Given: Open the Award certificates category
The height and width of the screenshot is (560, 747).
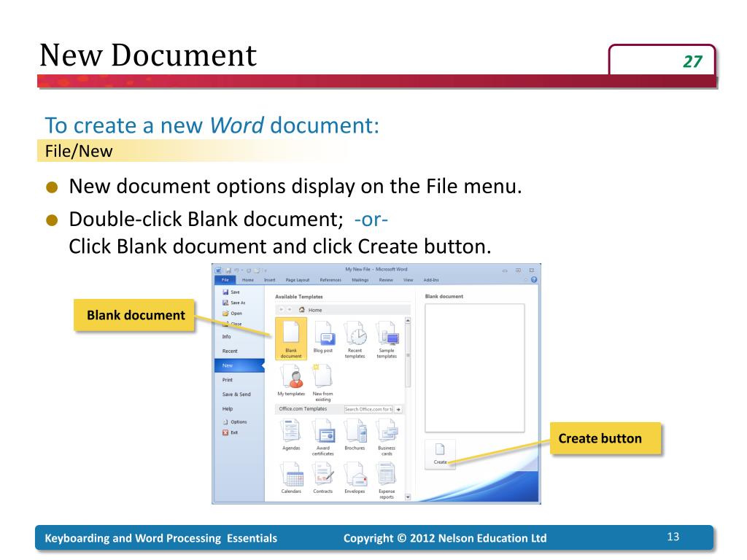Looking at the screenshot, I should 323,437.
